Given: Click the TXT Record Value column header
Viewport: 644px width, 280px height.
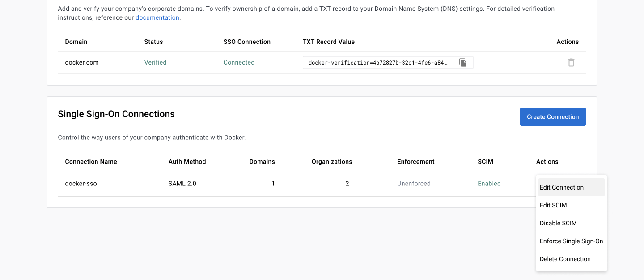Looking at the screenshot, I should 329,42.
